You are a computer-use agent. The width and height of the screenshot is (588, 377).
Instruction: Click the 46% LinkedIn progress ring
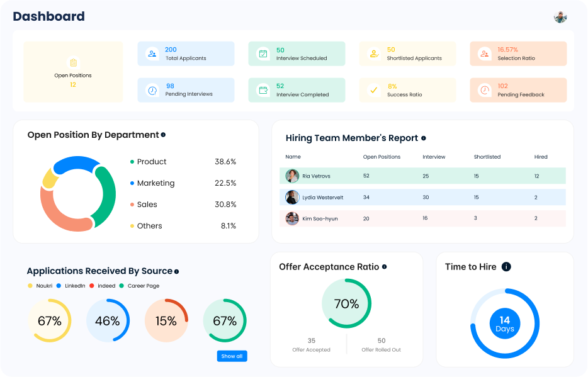coord(108,320)
